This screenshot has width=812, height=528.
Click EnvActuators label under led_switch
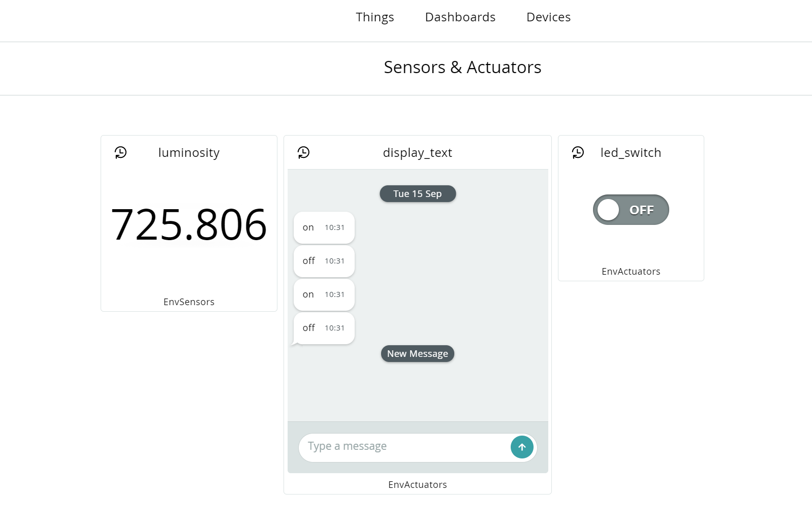pyautogui.click(x=631, y=272)
